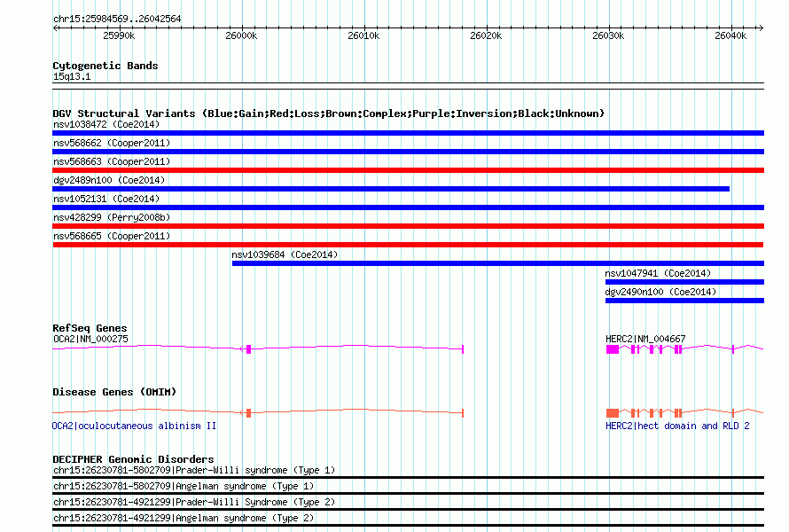This screenshot has height=532, width=789.
Task: Click the dgv2490n100 (Coe2014) label
Action: point(660,292)
